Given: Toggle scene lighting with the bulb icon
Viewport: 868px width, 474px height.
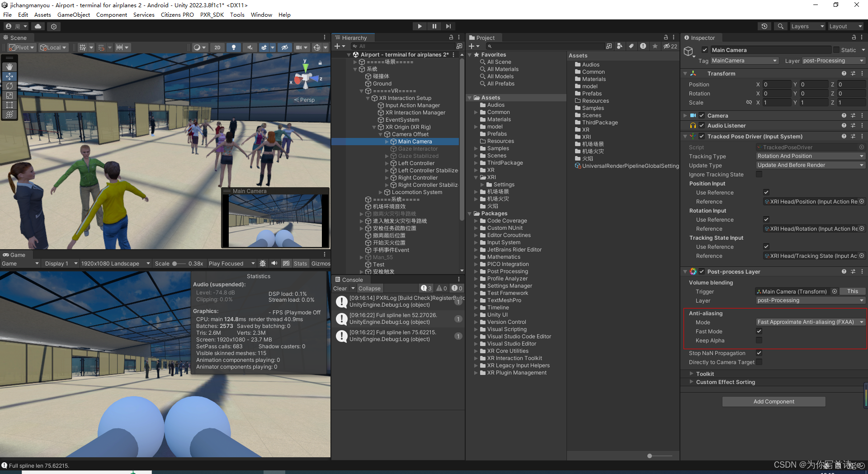Looking at the screenshot, I should tap(234, 47).
